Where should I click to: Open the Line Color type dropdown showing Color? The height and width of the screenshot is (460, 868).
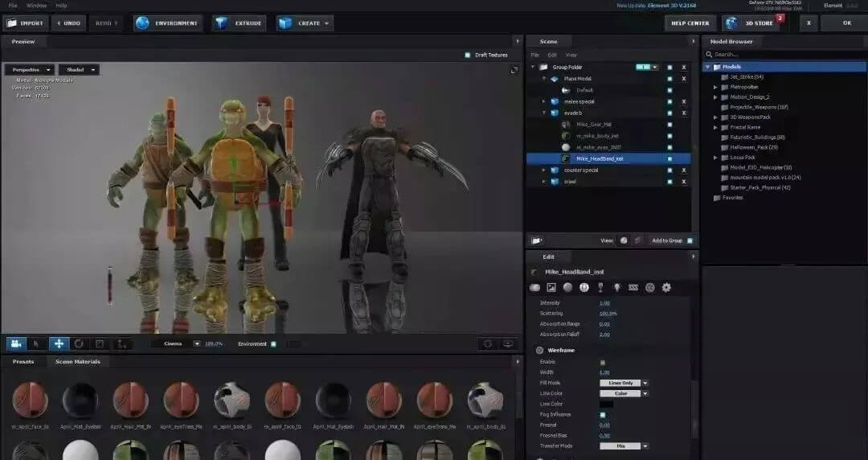pyautogui.click(x=624, y=393)
